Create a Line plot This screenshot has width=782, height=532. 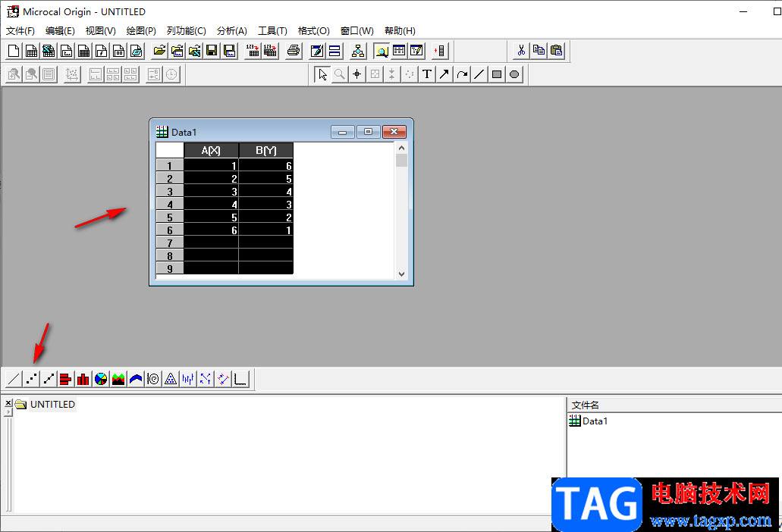[x=14, y=380]
